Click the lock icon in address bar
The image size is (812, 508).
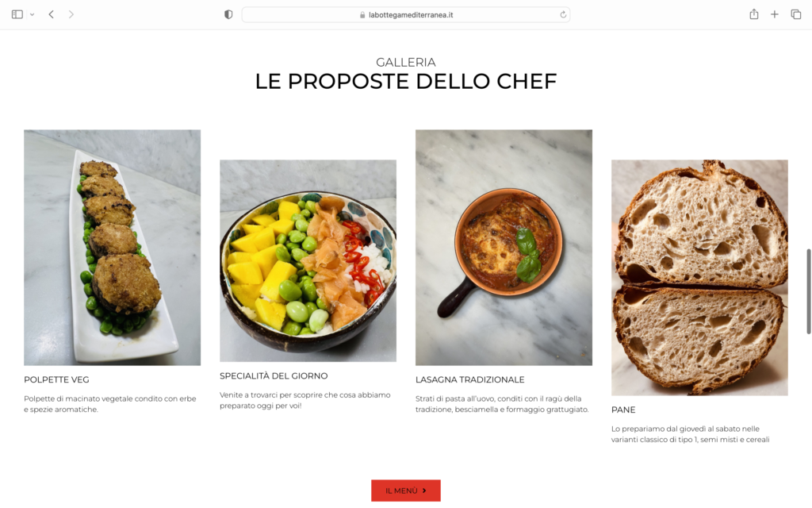point(362,15)
